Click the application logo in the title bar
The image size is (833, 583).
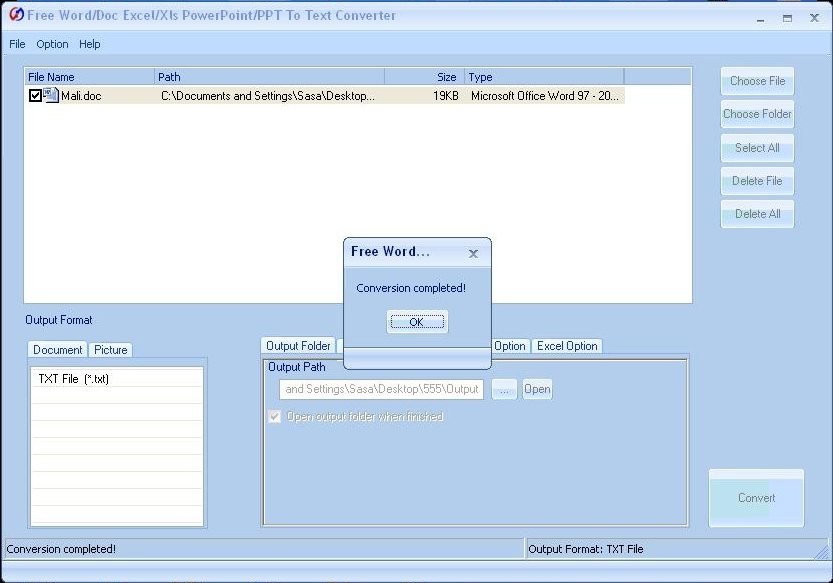coord(16,14)
